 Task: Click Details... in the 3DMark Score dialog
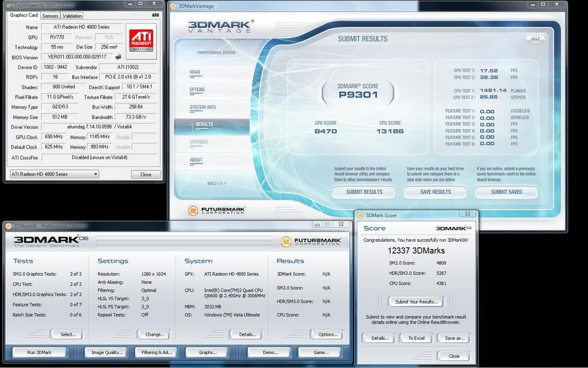point(380,338)
